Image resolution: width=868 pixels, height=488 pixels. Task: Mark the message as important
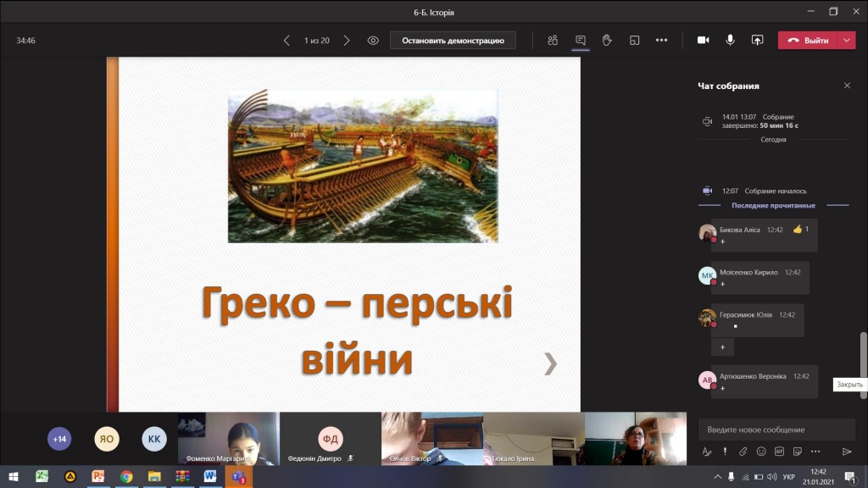click(725, 452)
